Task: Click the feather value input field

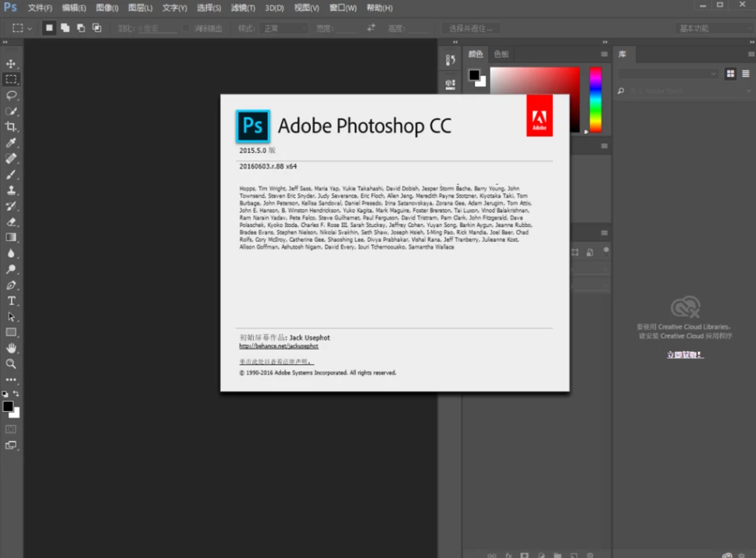Action: [x=157, y=28]
